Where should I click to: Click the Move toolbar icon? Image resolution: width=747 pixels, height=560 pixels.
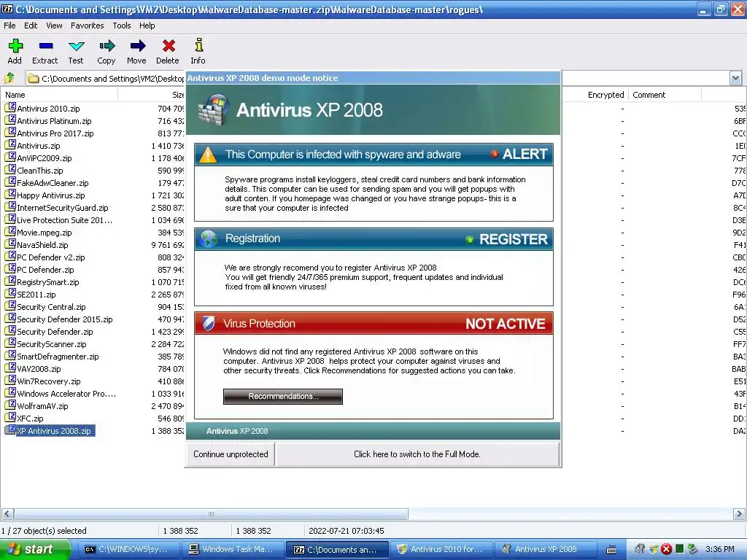pos(137,46)
